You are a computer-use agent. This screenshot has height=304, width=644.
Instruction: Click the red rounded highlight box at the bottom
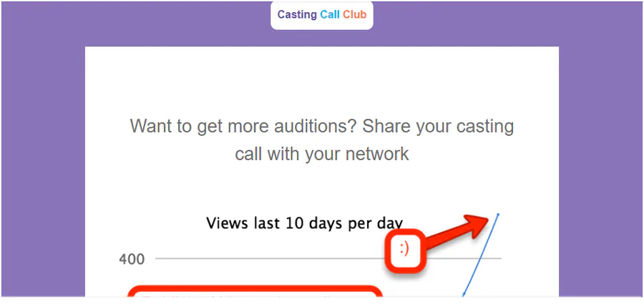pos(255,292)
